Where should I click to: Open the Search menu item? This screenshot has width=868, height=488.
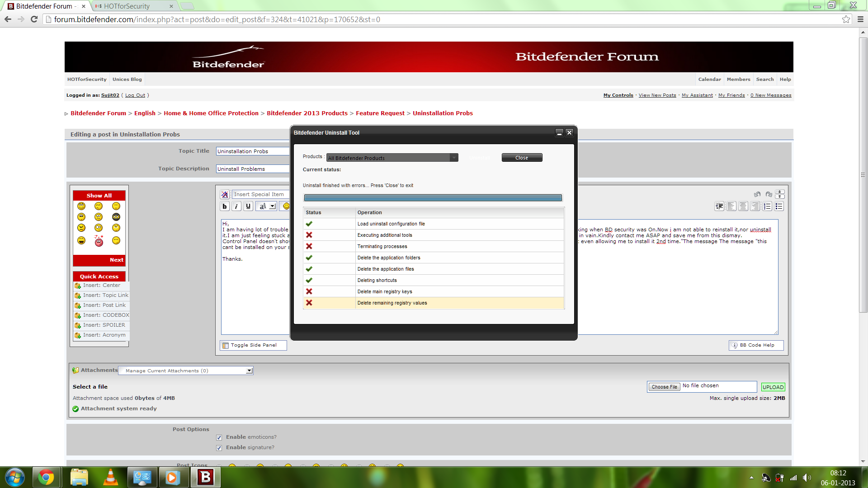click(x=765, y=80)
